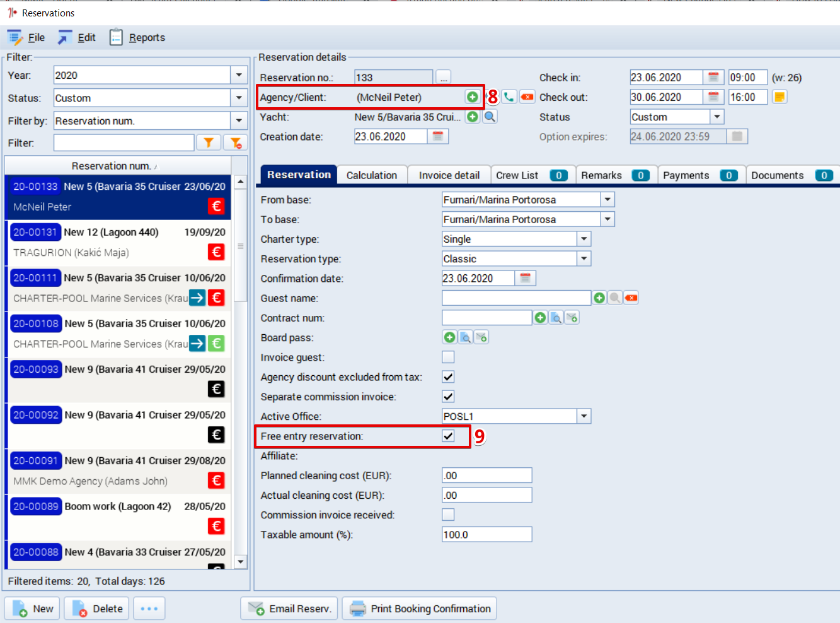Add agency/client with green plus icon

pos(472,97)
